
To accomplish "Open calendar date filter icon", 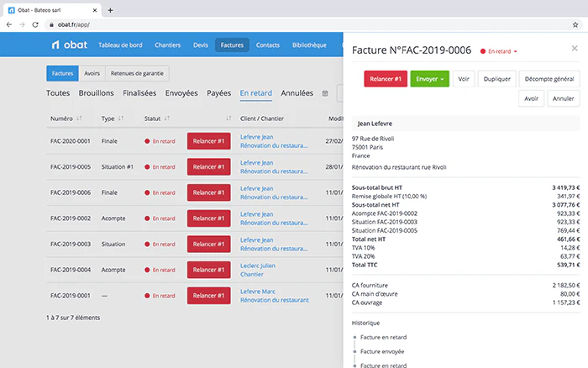I will pyautogui.click(x=325, y=93).
